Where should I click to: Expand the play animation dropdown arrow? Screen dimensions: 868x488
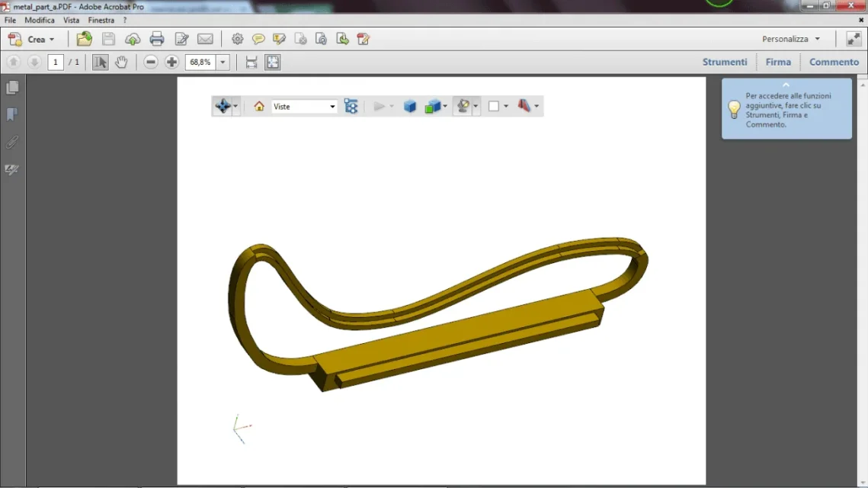(x=392, y=106)
